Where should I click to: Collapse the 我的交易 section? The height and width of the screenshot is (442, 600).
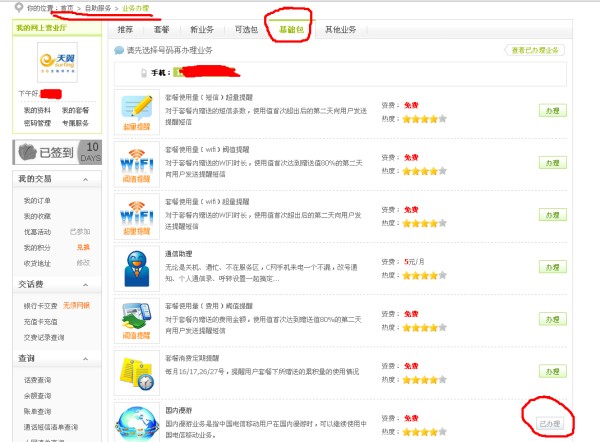tap(85, 179)
